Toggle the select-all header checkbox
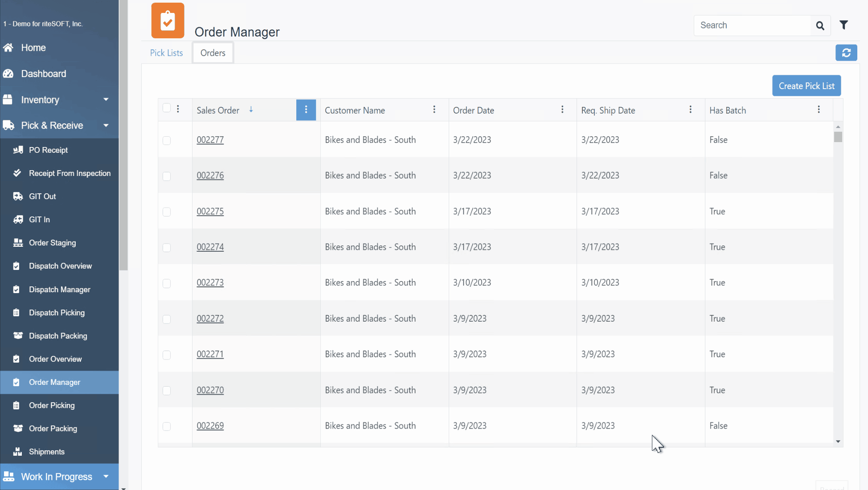 pos(167,108)
